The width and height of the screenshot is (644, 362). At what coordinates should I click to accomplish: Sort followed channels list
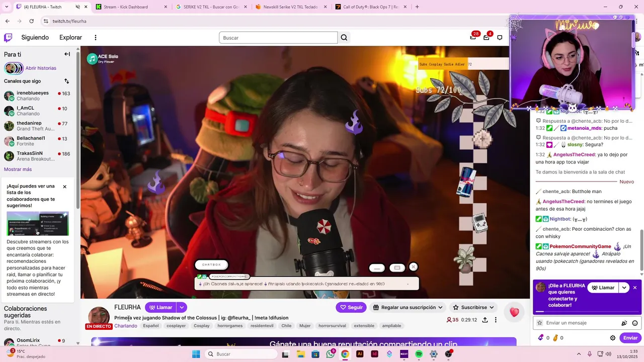[66, 81]
